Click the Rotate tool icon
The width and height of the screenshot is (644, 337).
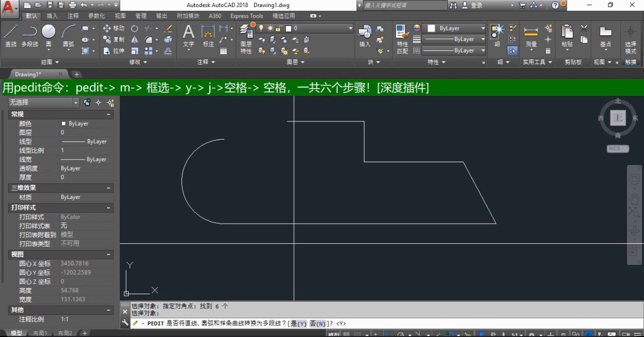pos(134,28)
